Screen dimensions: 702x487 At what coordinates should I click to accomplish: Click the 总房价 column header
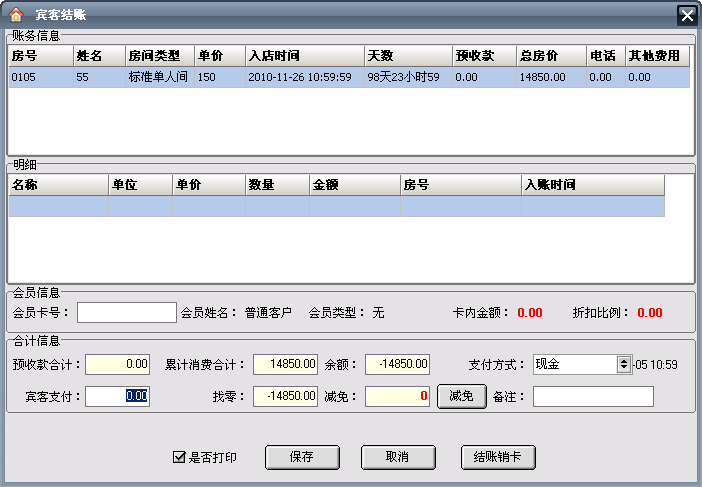pos(552,56)
